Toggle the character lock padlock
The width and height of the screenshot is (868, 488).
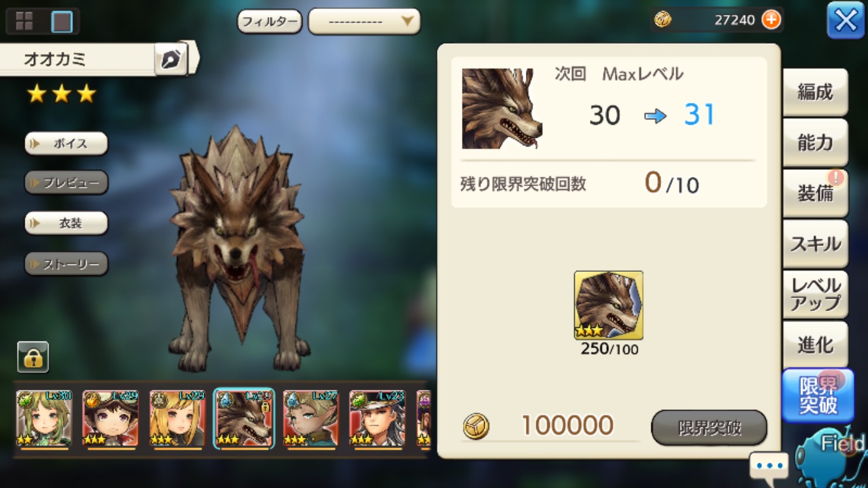point(33,357)
